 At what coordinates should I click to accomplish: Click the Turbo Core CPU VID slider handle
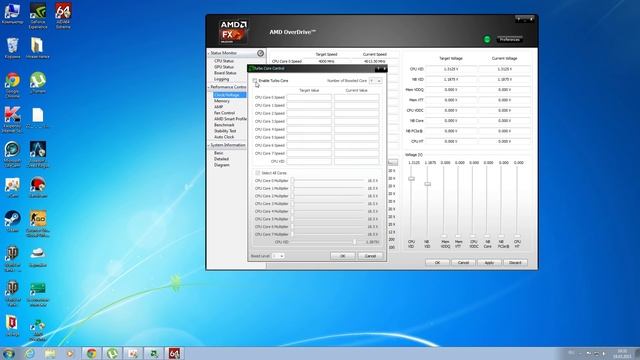pos(354,242)
